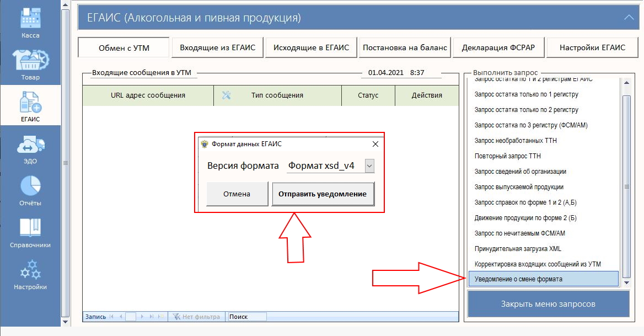
Task: Select Запрос необработанных ТТН item
Action: click(516, 141)
